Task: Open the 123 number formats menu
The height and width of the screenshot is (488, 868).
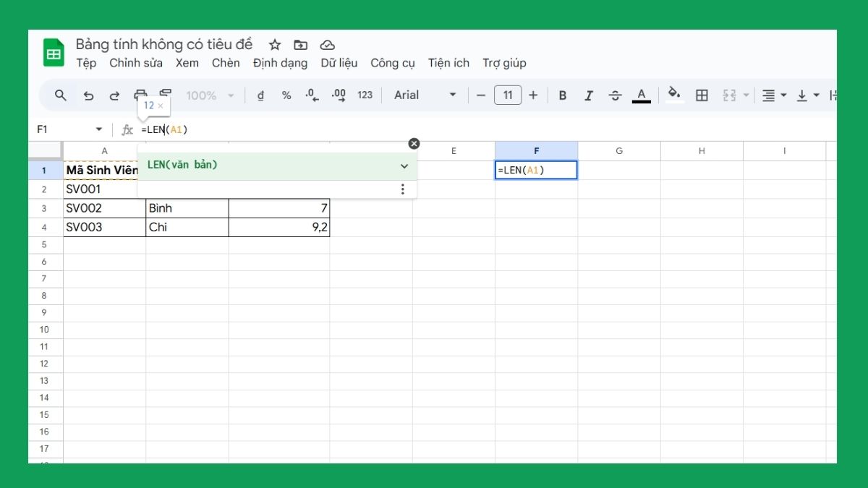Action: [365, 95]
